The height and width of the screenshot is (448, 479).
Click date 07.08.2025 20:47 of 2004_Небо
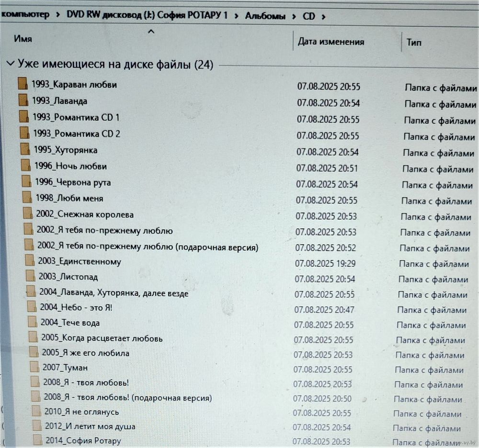(324, 310)
